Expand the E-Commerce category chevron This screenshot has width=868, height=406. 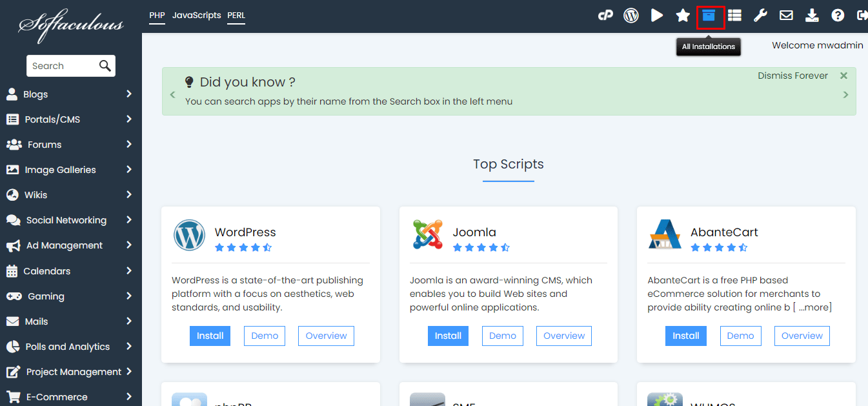coord(129,397)
